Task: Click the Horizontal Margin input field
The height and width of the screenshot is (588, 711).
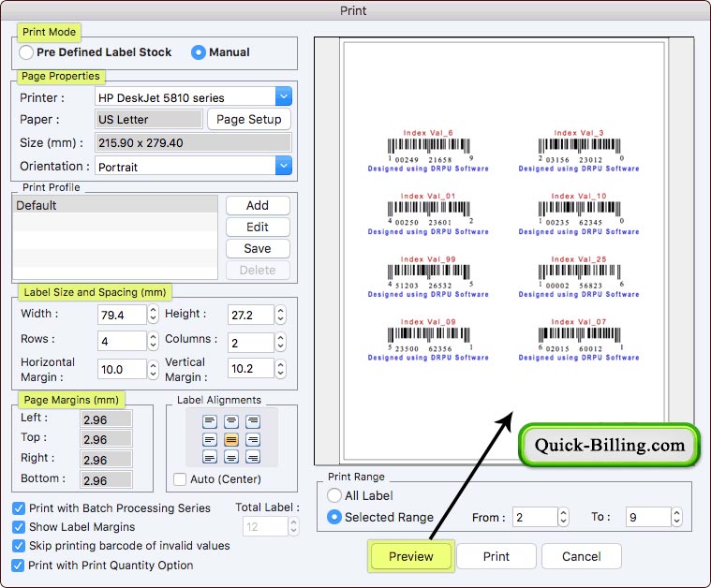Action: (x=122, y=369)
